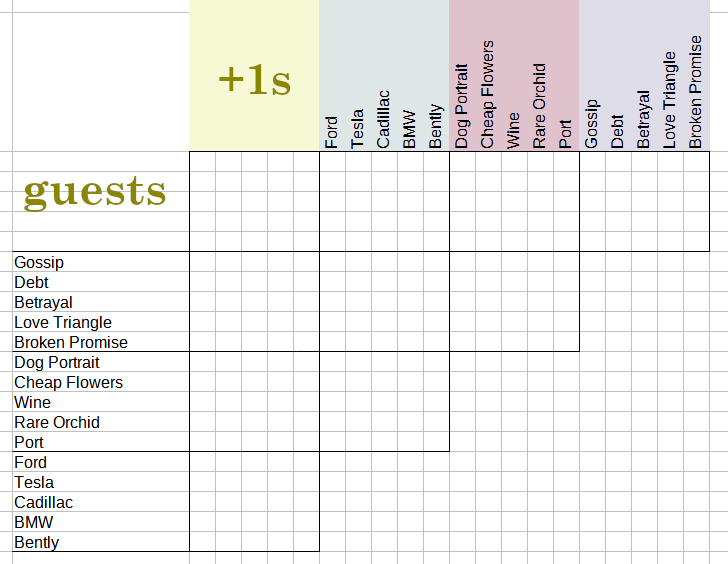Viewport: 728px width, 564px height.
Task: Select the vertical Wine column header
Action: click(x=514, y=130)
